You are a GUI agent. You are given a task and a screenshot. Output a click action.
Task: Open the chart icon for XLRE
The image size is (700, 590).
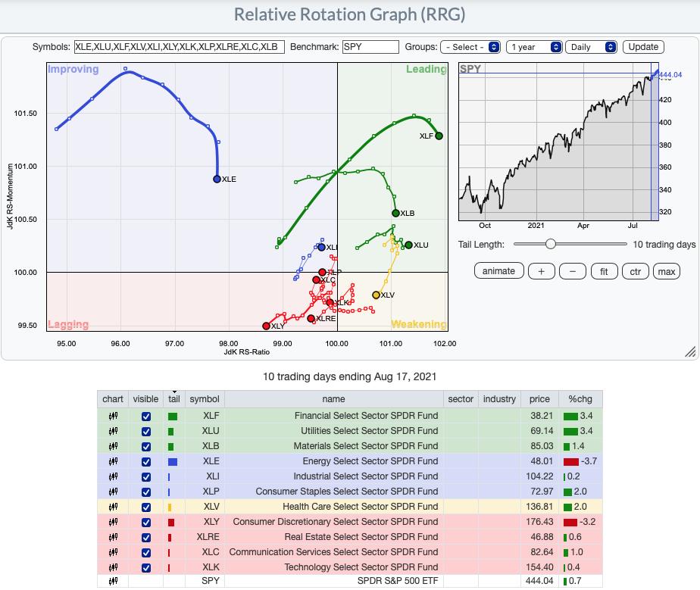(113, 537)
